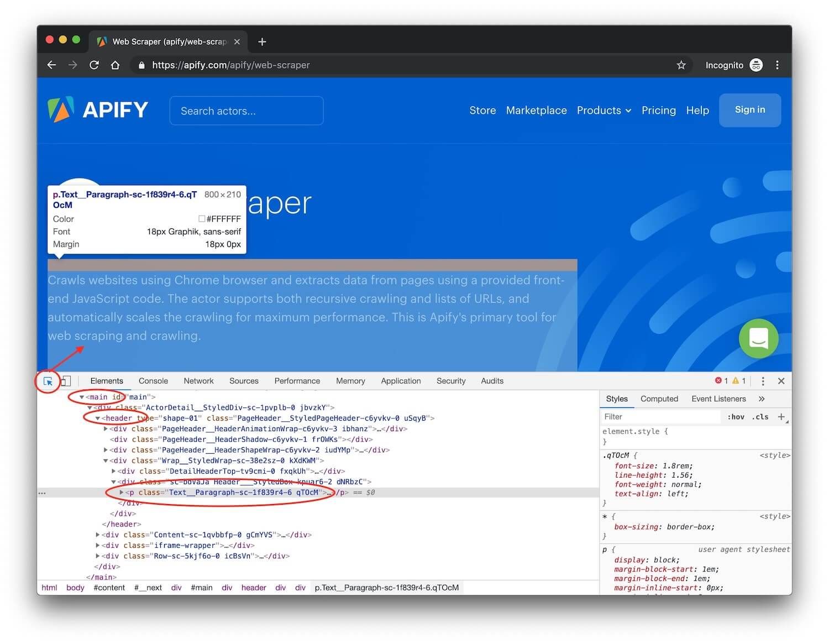Image resolution: width=829 pixels, height=644 pixels.
Task: Switch to the Elements tab
Action: click(x=107, y=381)
